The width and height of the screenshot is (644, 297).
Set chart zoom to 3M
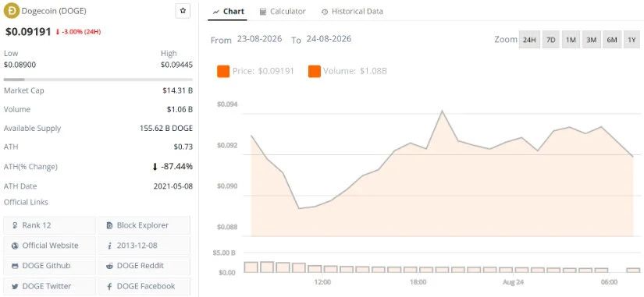(x=591, y=40)
